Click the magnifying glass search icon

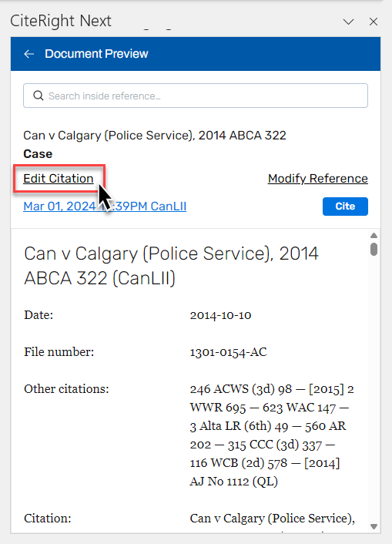(39, 96)
